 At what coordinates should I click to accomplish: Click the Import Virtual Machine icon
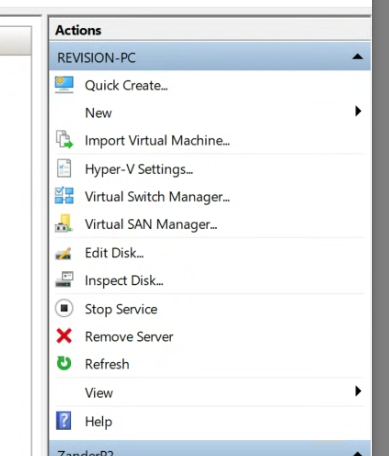64,140
